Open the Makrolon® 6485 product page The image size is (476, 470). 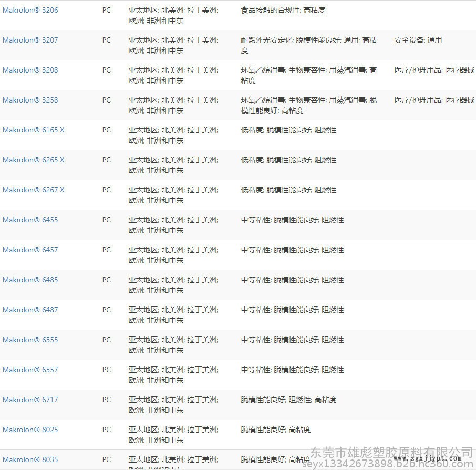click(30, 280)
